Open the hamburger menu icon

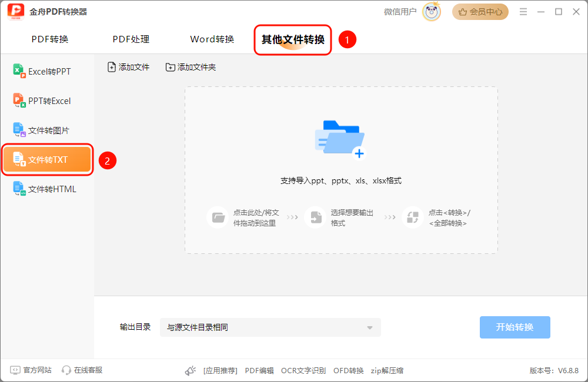point(523,12)
